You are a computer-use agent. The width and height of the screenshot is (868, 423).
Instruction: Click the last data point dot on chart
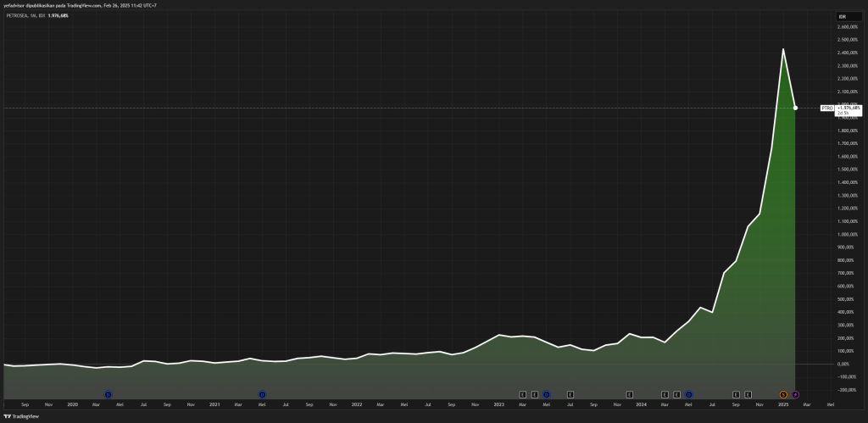click(x=795, y=108)
